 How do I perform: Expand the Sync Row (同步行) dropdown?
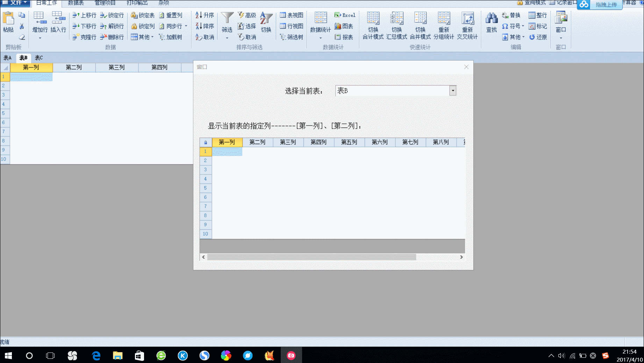[186, 26]
